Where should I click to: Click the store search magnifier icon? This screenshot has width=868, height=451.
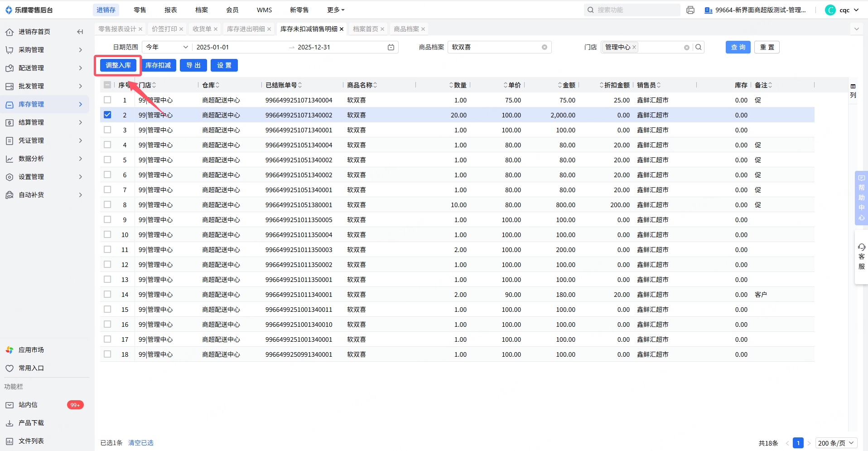pyautogui.click(x=698, y=47)
